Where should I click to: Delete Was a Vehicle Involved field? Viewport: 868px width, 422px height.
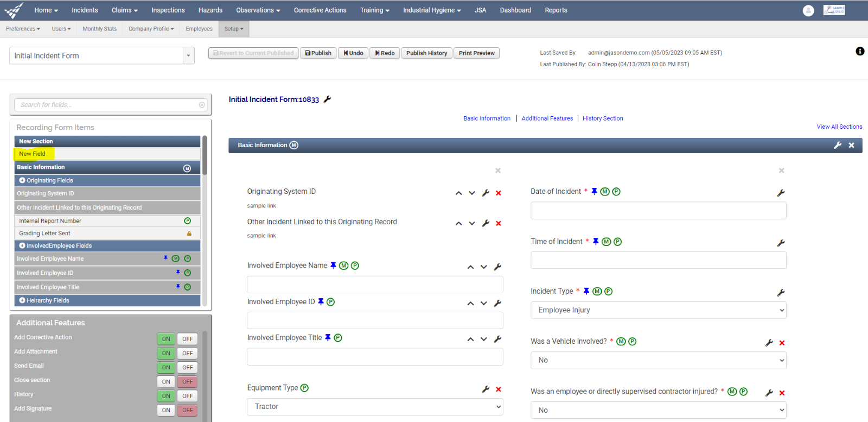(782, 343)
